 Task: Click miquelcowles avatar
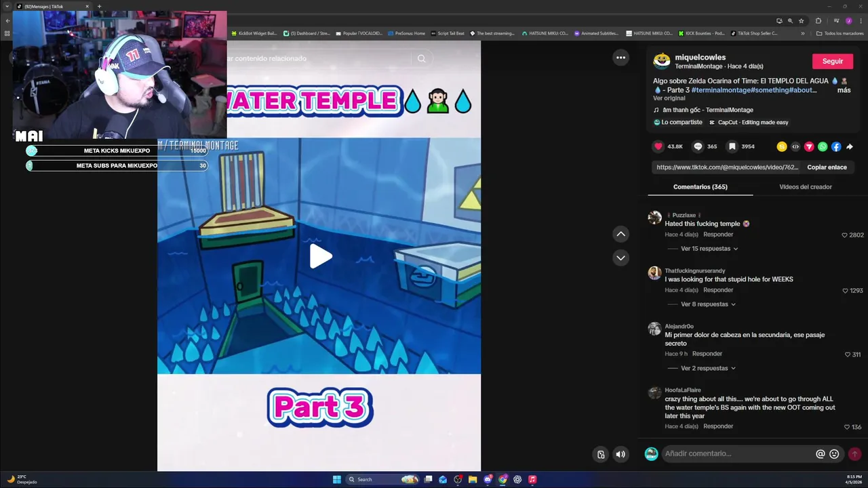click(661, 61)
